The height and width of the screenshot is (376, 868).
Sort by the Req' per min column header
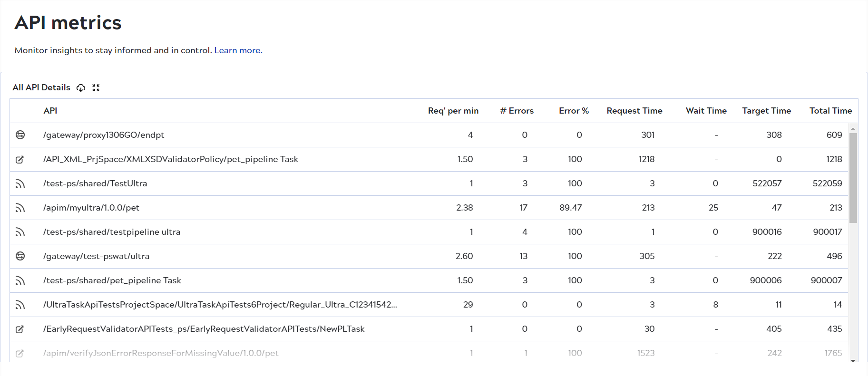coord(453,111)
